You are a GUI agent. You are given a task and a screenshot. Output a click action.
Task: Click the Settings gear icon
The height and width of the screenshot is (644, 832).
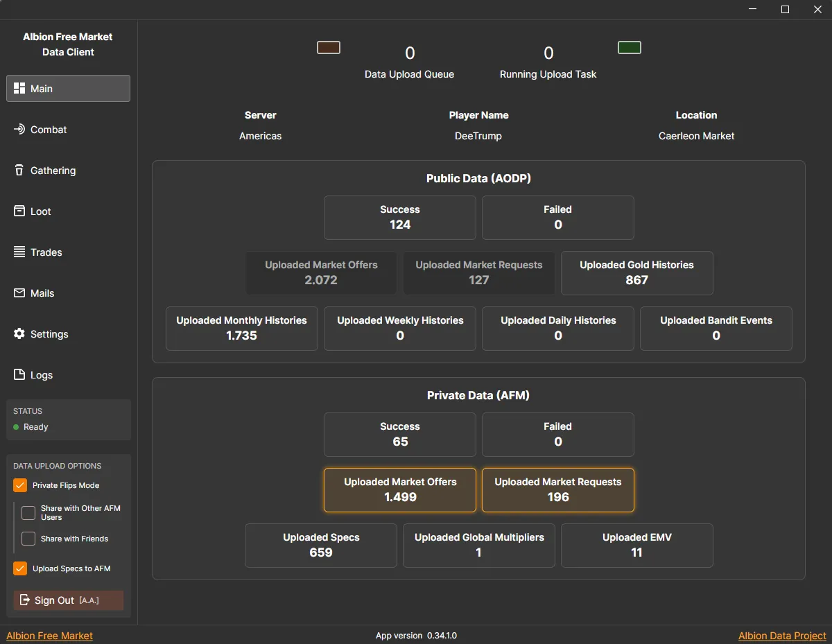(x=19, y=334)
